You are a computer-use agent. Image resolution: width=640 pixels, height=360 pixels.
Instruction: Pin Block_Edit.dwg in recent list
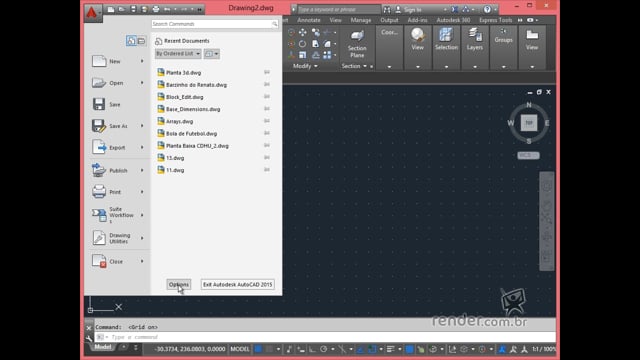click(267, 97)
